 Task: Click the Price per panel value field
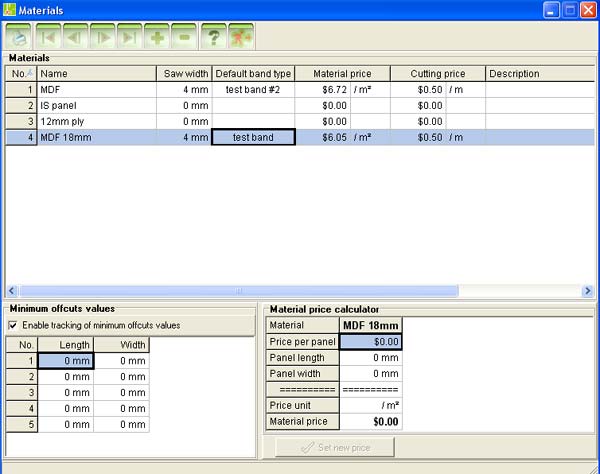coord(371,342)
